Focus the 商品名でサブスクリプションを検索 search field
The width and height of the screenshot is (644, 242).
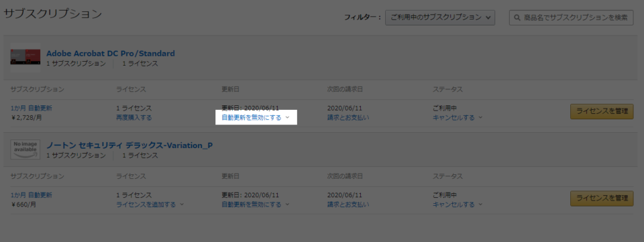point(572,17)
